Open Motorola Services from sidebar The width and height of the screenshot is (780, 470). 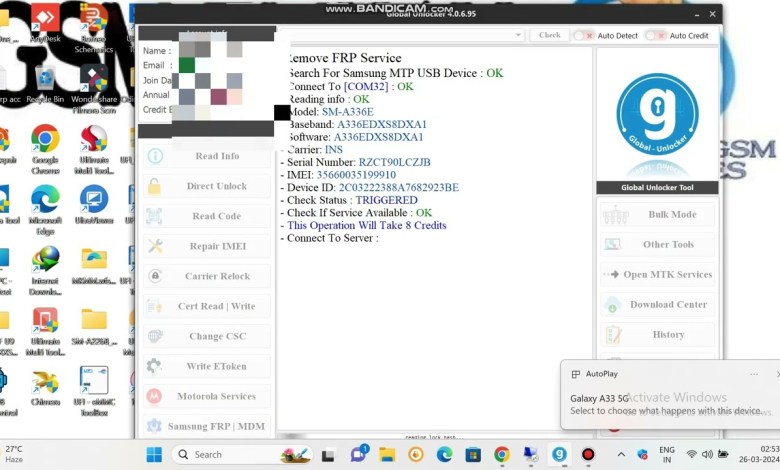[206, 396]
